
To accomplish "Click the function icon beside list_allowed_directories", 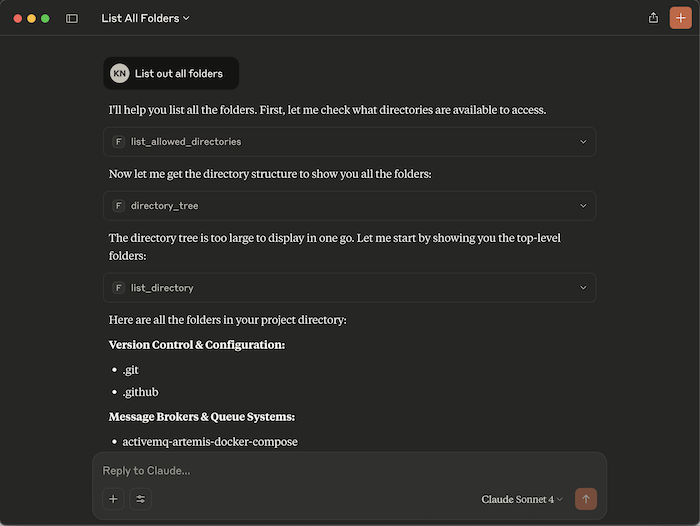I will coord(119,142).
